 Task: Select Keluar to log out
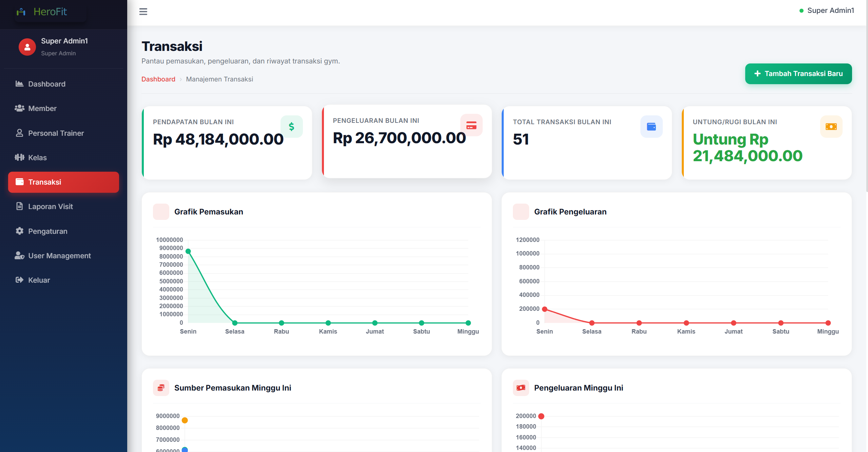pos(63,280)
